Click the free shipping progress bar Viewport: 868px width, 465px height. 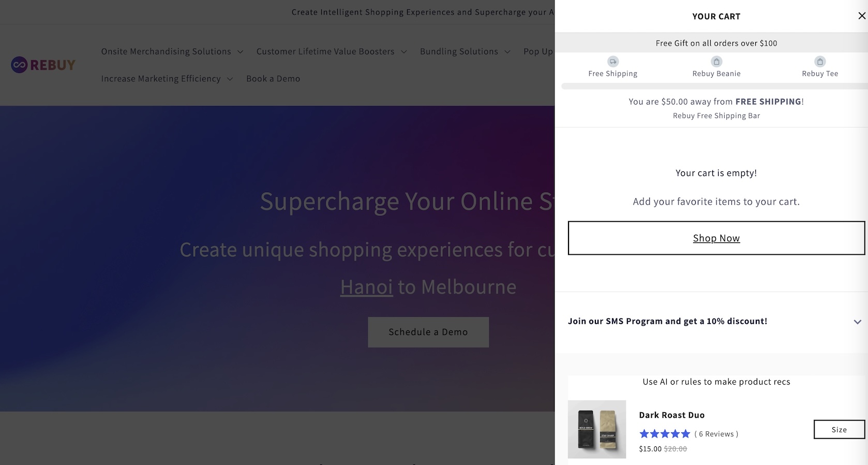point(714,86)
